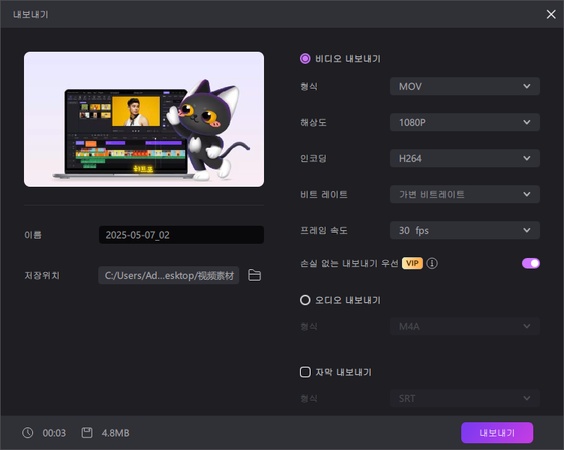564x450 pixels.
Task: Click the 저장위치 path field
Action: 169,275
